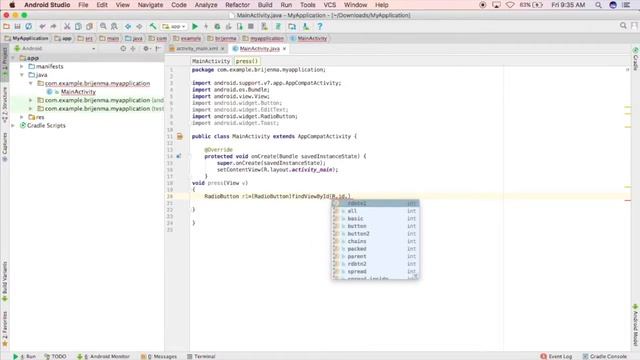Open the Navigate menu

(150, 5)
